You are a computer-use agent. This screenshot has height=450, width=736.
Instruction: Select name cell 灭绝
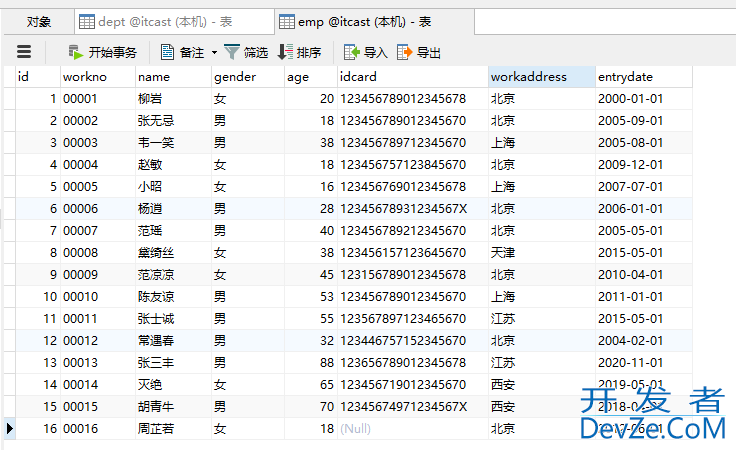pyautogui.click(x=174, y=385)
